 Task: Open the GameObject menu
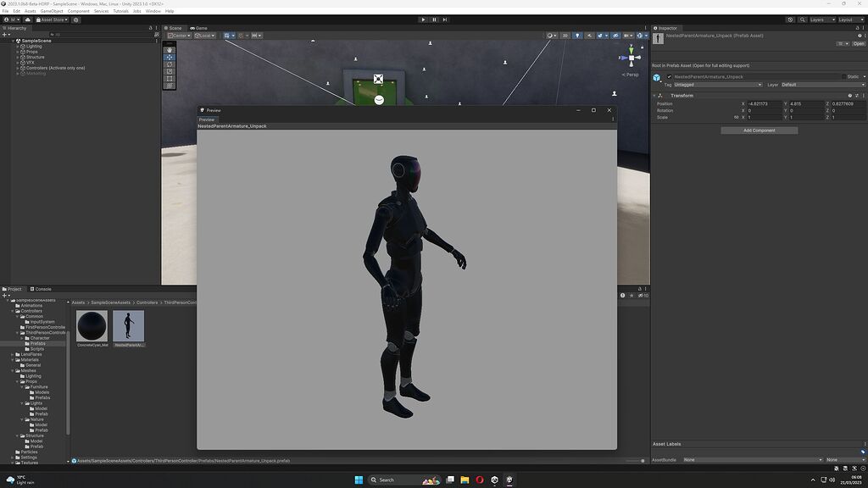[53, 10]
